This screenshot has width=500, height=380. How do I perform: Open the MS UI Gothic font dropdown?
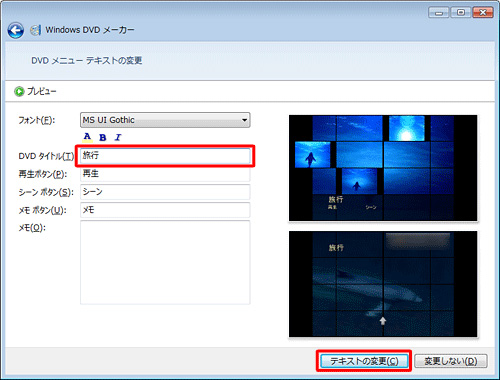coord(165,120)
